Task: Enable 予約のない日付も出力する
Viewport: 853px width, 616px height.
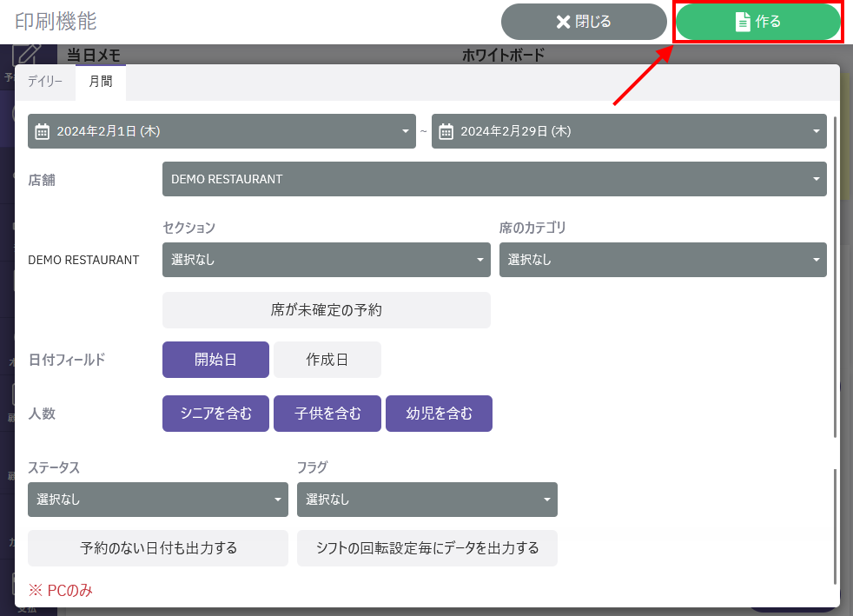Action: coord(158,548)
